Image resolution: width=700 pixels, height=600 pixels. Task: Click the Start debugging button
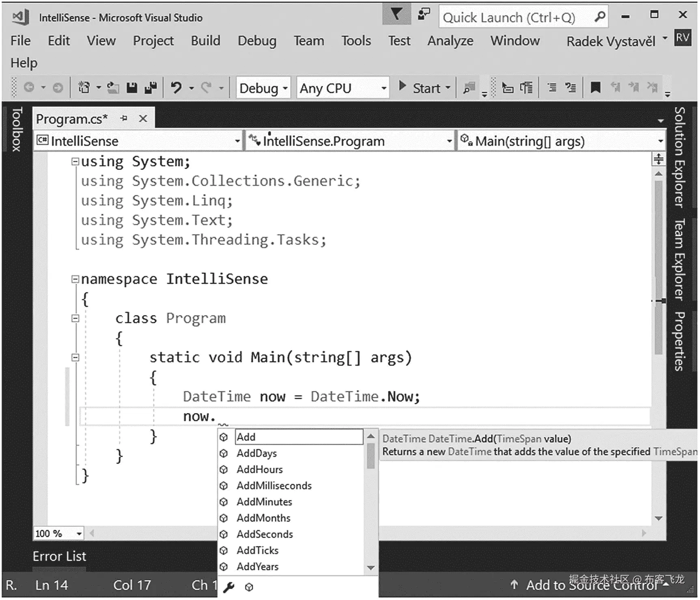pos(422,87)
